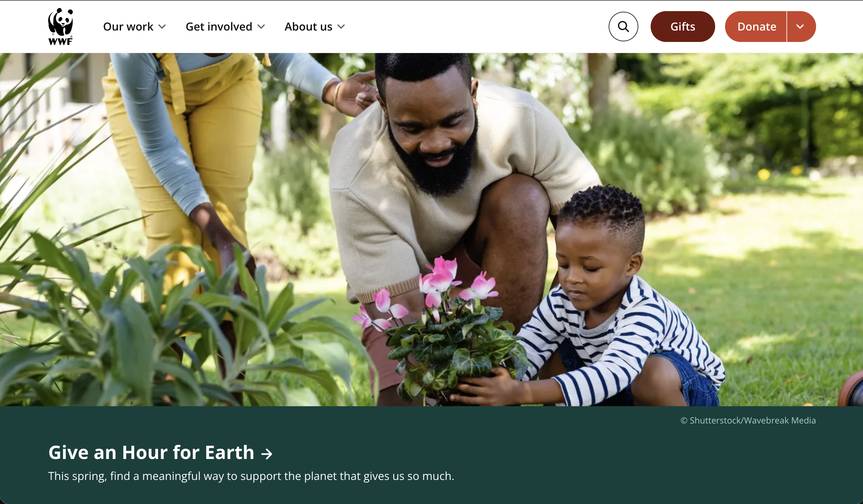863x504 pixels.
Task: Open the Get involved menu
Action: [x=225, y=27]
